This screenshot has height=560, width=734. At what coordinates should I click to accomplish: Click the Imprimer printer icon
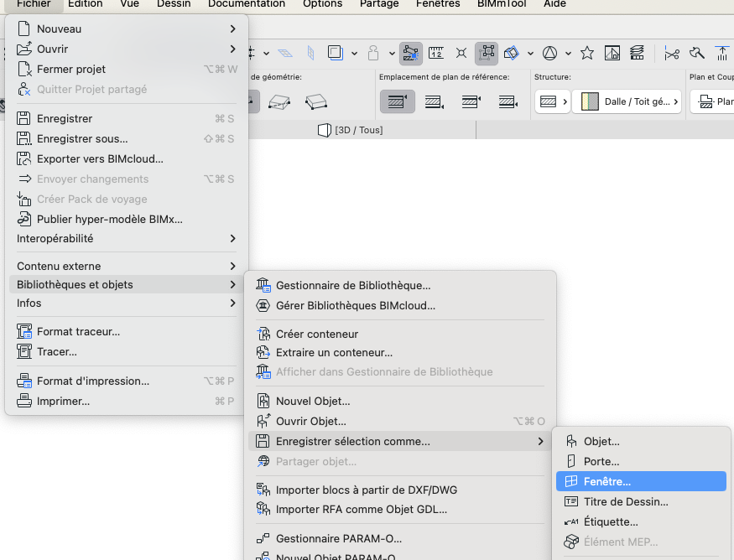coord(23,401)
